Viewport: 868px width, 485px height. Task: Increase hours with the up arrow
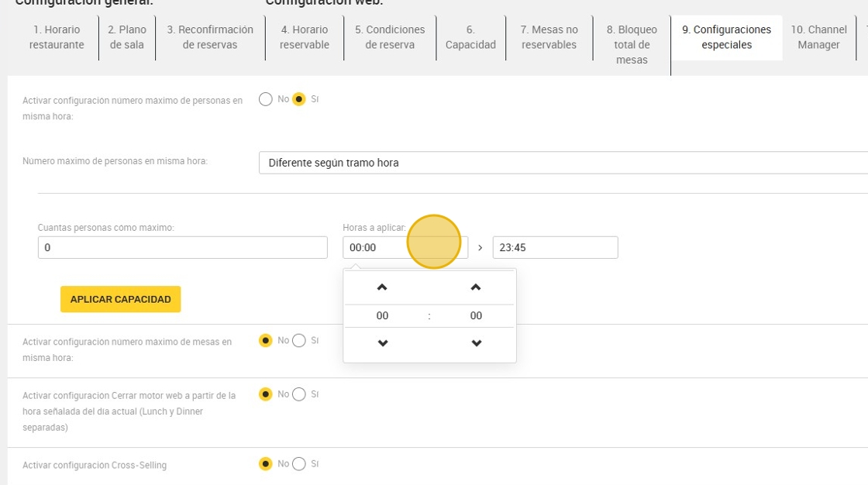click(382, 287)
